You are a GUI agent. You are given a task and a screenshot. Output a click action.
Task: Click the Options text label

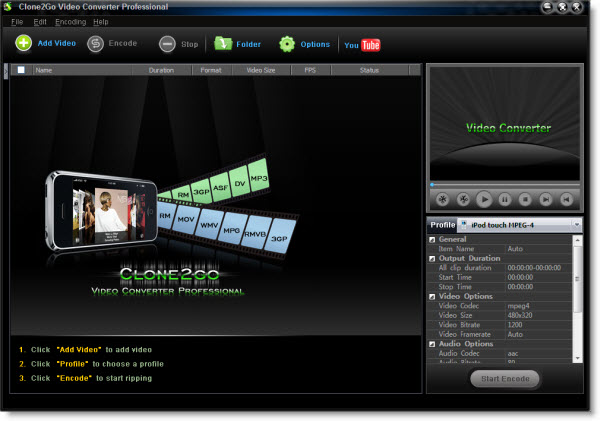click(x=315, y=44)
